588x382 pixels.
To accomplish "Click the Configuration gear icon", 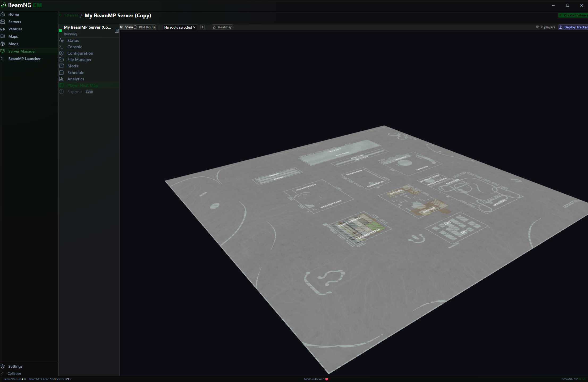I will click(61, 53).
